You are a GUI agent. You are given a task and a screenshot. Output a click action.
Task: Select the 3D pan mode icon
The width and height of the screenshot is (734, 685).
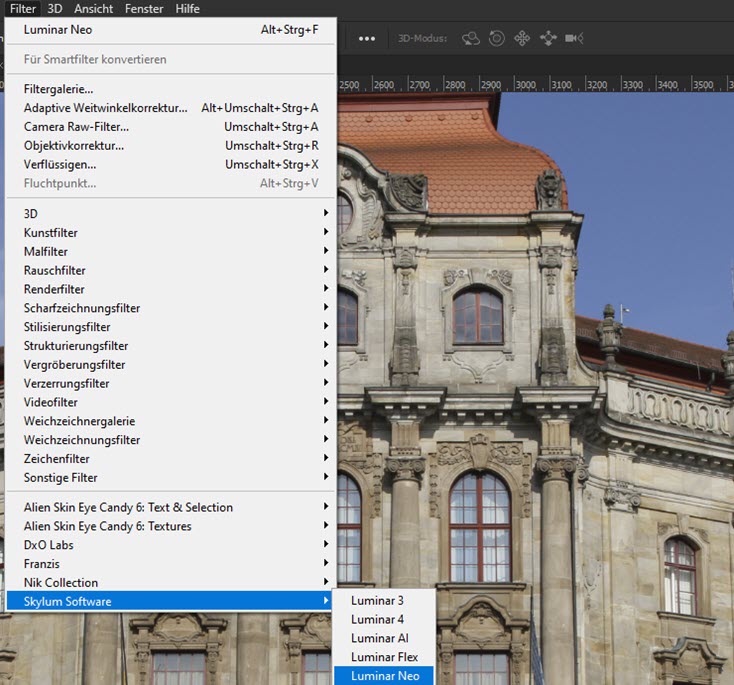tap(522, 38)
